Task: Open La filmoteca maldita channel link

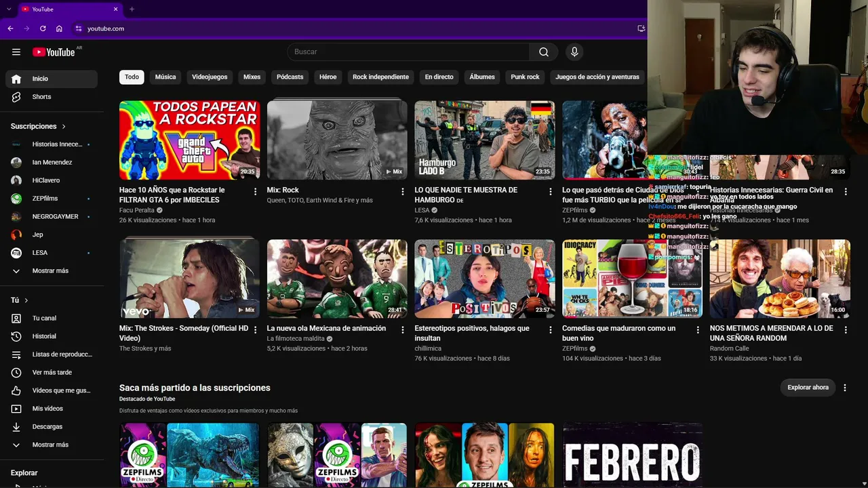Action: pos(296,339)
